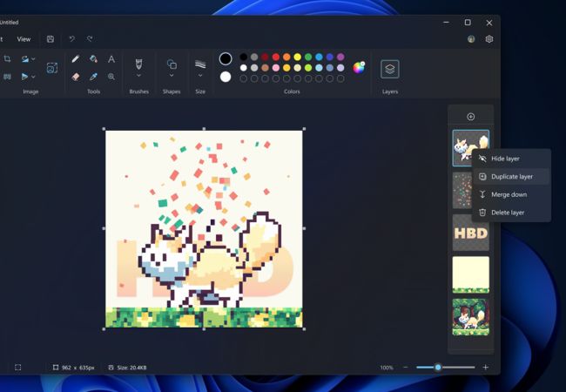Click the zoom out minus button
566x392 pixels.
point(406,367)
